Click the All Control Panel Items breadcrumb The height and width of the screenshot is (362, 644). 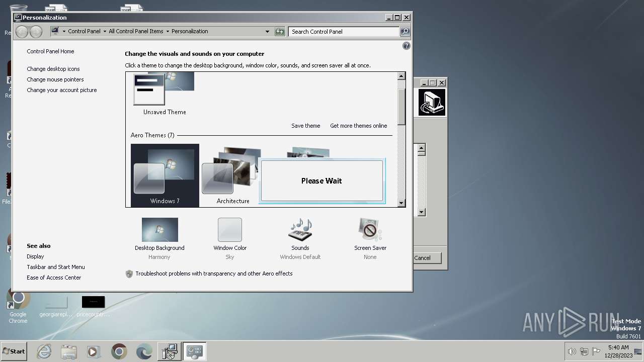(136, 31)
